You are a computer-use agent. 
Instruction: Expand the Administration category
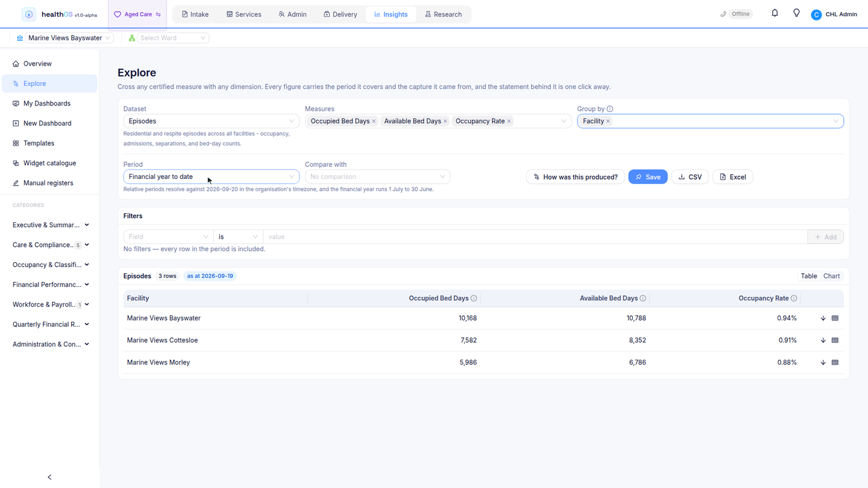[51, 344]
